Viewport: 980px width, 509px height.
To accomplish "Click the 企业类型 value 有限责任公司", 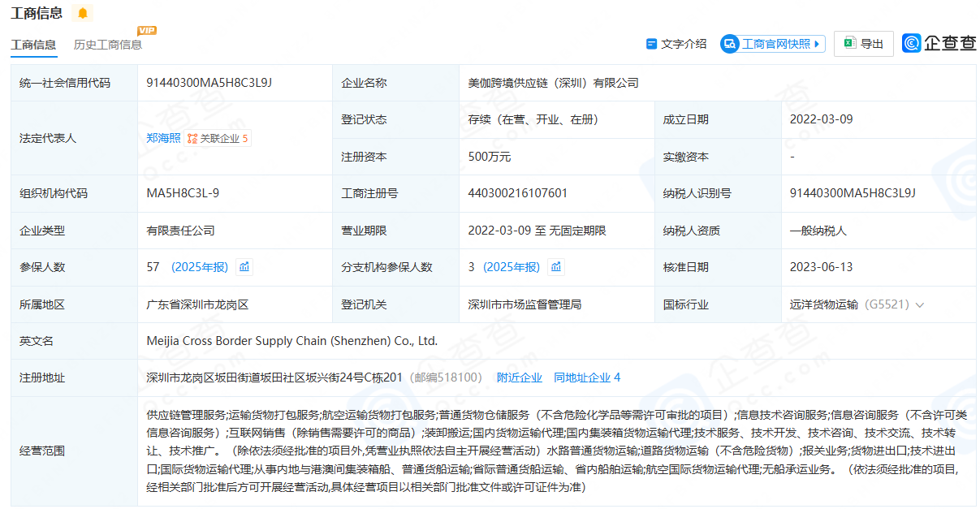I will [x=180, y=231].
